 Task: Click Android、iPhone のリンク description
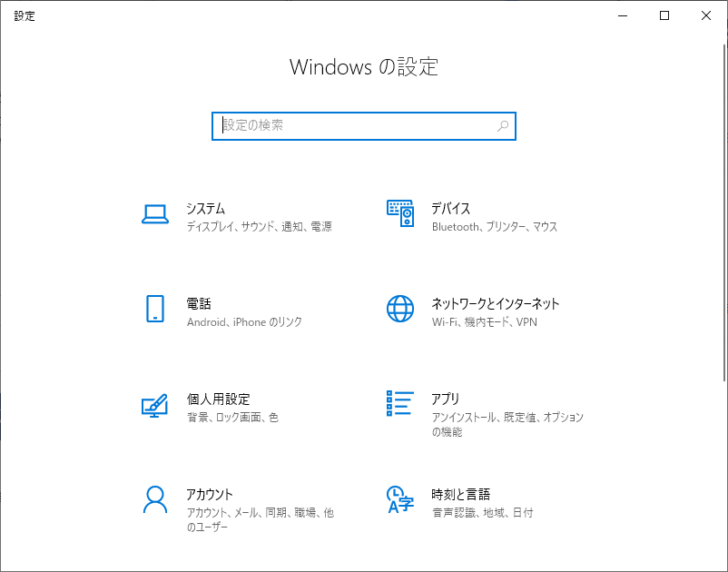tap(244, 321)
